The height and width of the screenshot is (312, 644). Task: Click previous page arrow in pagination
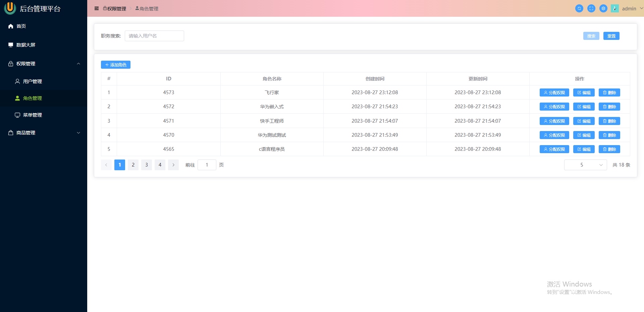click(106, 165)
